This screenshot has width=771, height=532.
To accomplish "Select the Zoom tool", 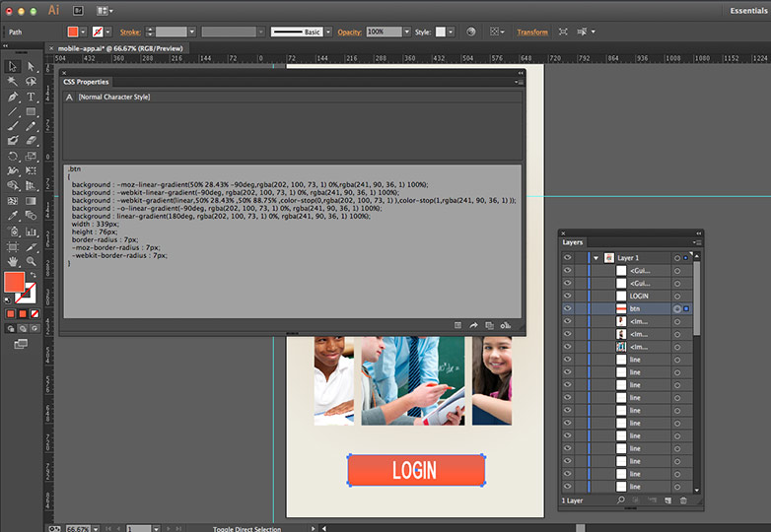I will [31, 261].
